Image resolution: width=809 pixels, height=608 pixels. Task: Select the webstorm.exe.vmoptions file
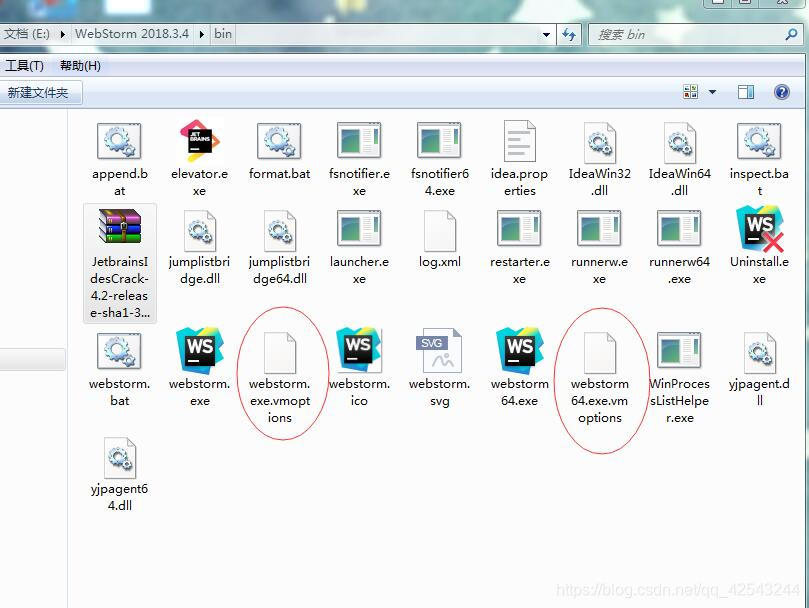(x=280, y=378)
